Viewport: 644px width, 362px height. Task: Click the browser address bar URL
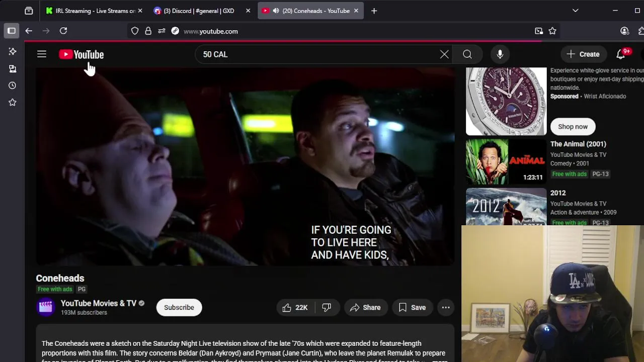211,31
